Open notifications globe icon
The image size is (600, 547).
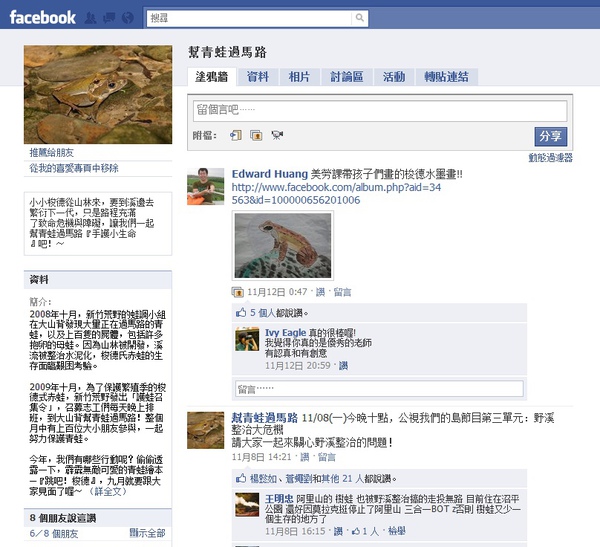pos(128,18)
